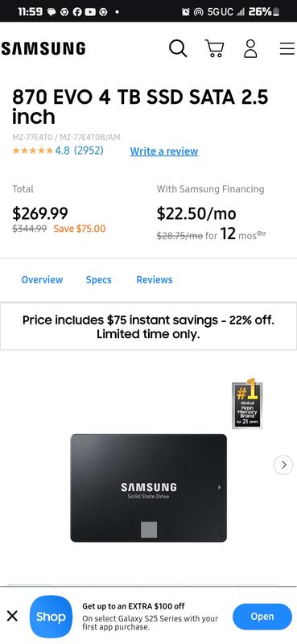Screen dimensions: 297x644
Task: Open the shopping cart
Action: coord(214,48)
